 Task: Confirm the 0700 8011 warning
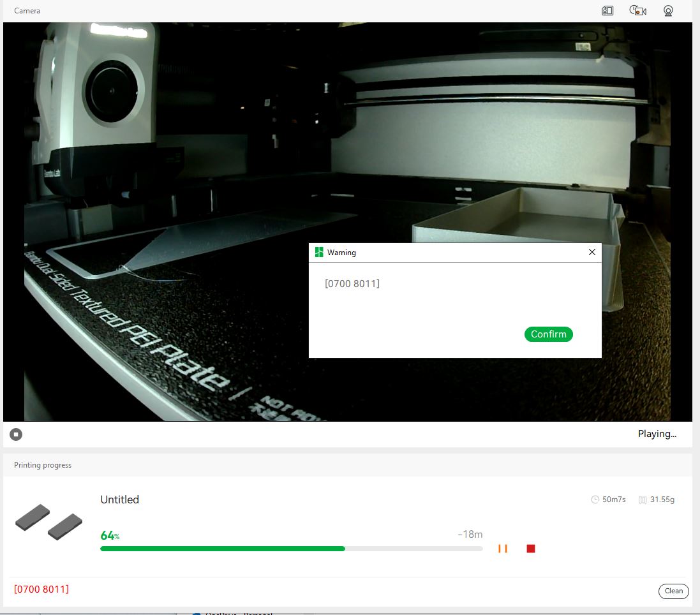pyautogui.click(x=548, y=334)
